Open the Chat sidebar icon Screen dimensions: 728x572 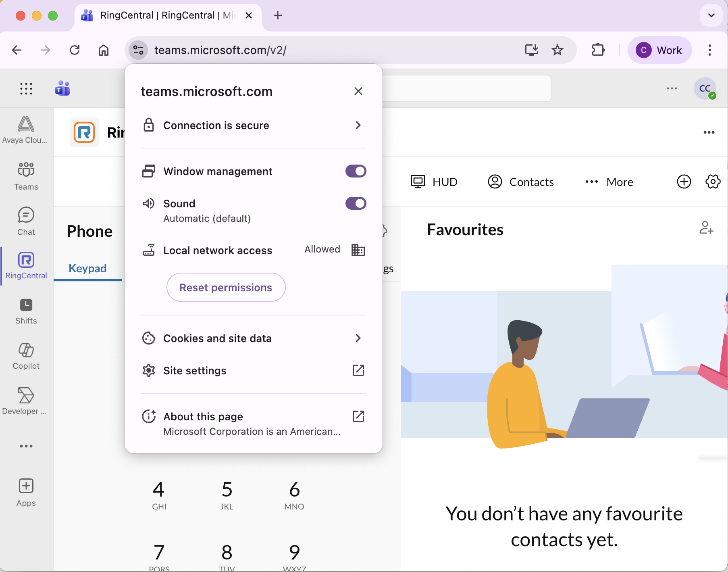[26, 221]
